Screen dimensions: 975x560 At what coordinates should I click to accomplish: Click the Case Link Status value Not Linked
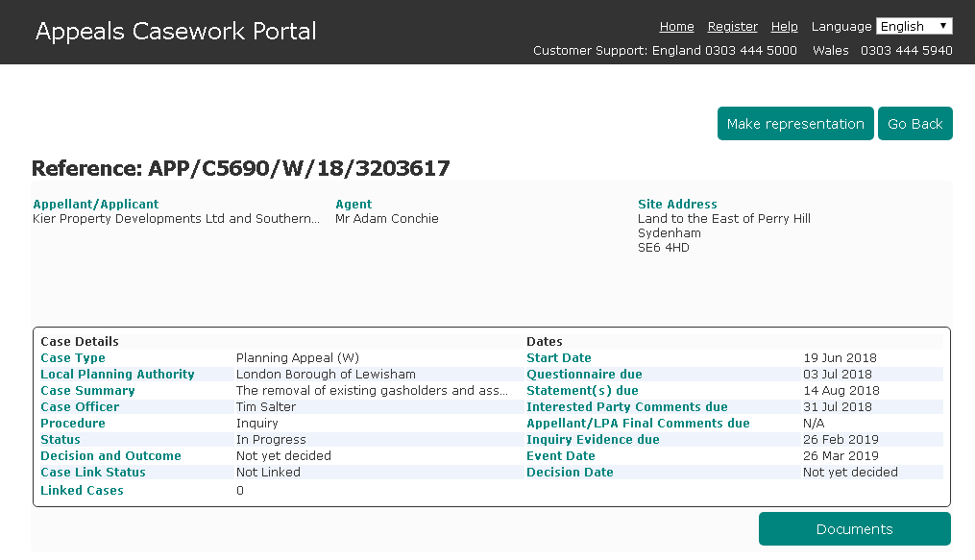coord(268,472)
